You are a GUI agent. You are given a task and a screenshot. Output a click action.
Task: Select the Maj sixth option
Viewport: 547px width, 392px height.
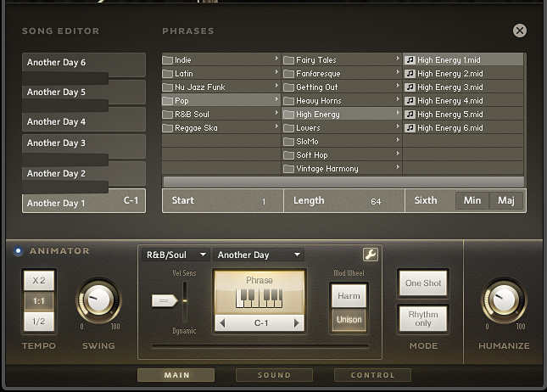505,201
